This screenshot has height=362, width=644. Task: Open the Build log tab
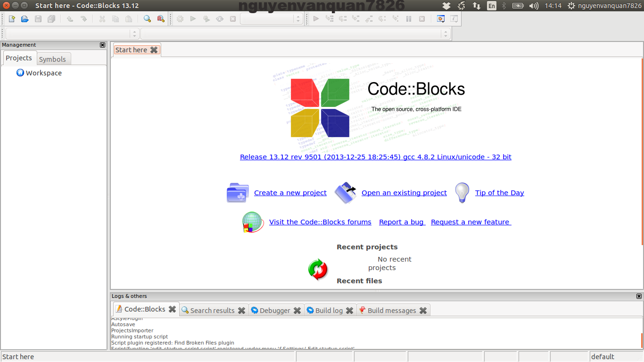click(x=329, y=310)
